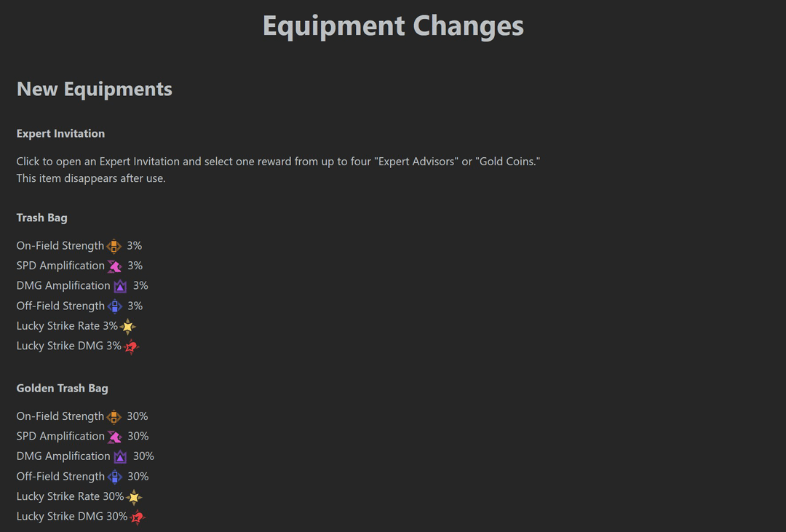Click the pink SPD Amplification icon under Trash Bag
The image size is (786, 532).
tap(114, 266)
